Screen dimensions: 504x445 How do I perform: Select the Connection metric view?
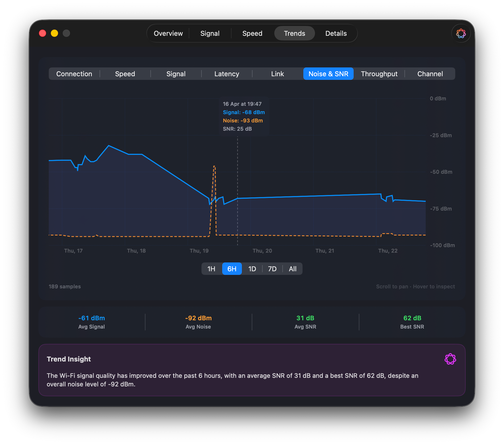pos(74,74)
